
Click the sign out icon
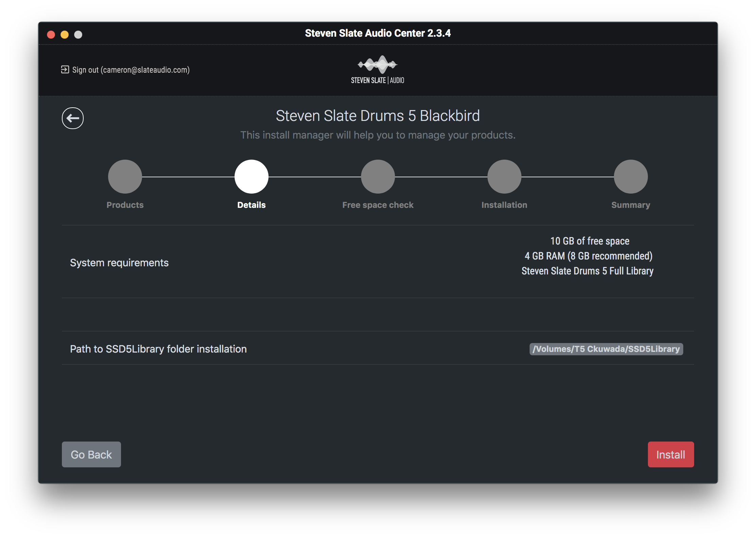[65, 70]
